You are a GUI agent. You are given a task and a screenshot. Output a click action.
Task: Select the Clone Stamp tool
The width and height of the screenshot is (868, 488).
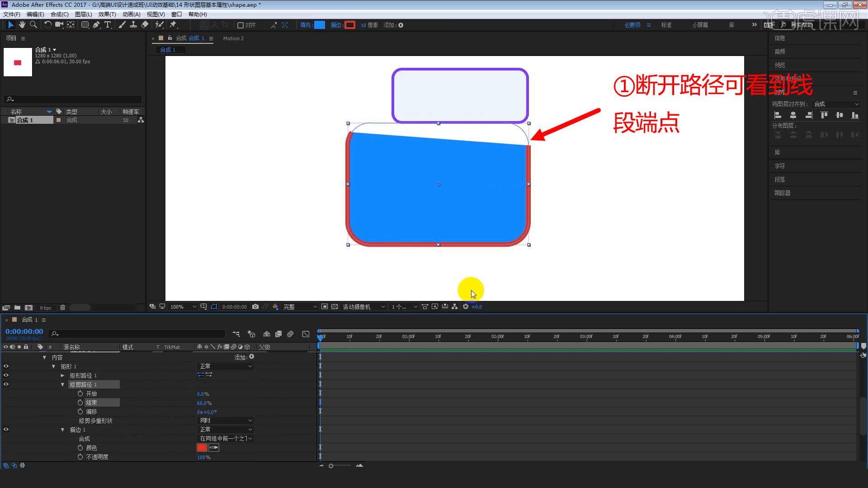coord(133,25)
